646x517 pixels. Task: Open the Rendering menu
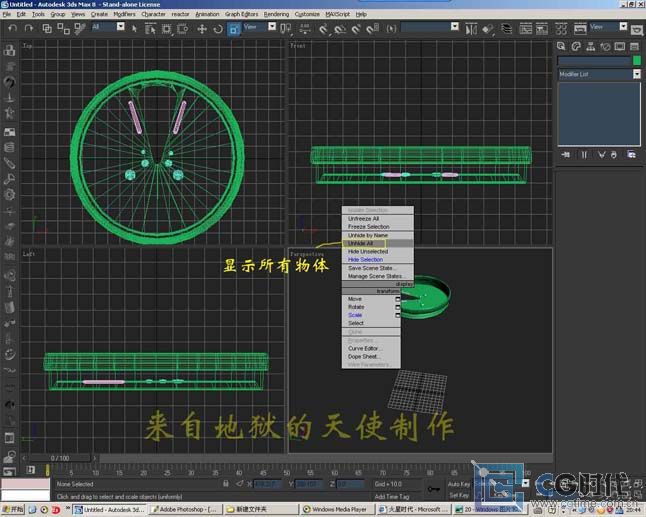point(276,14)
